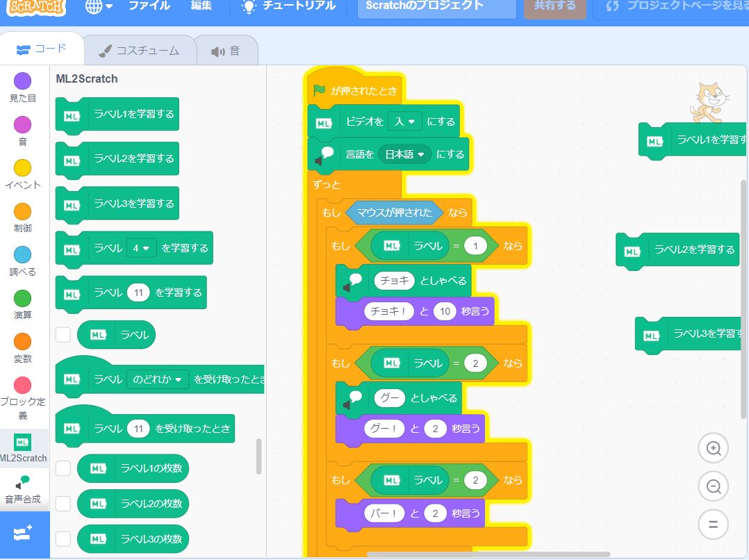The width and height of the screenshot is (749, 560).
Task: Click the zoom out magnifier icon
Action: [x=713, y=486]
